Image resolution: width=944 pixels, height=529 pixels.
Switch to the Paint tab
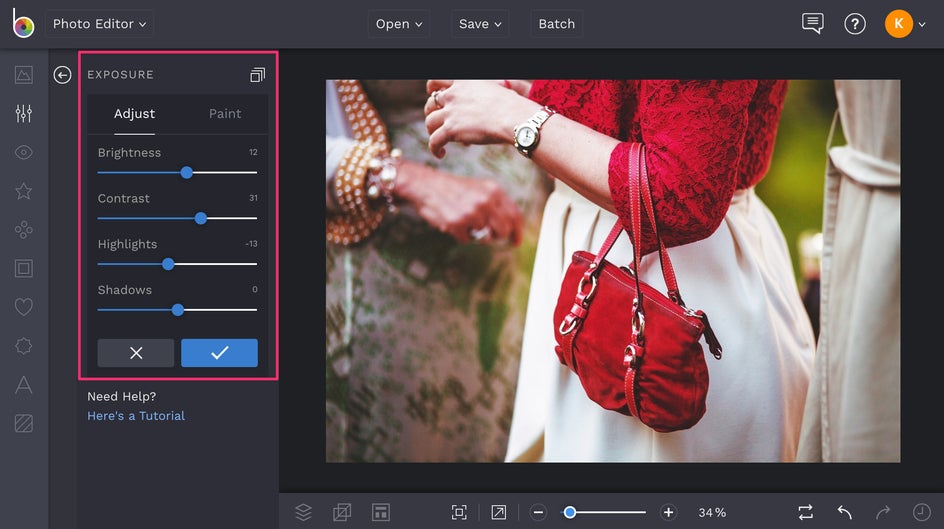(225, 114)
